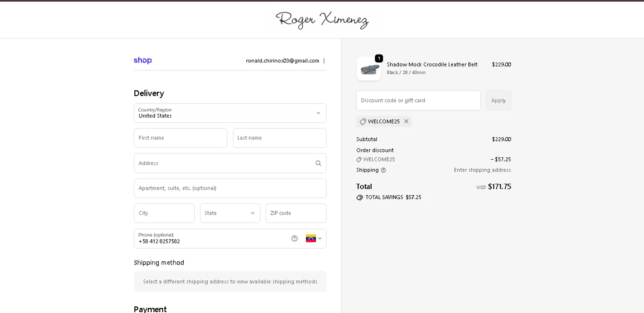Show phone number help tooltip
644x313 pixels.
pos(295,239)
